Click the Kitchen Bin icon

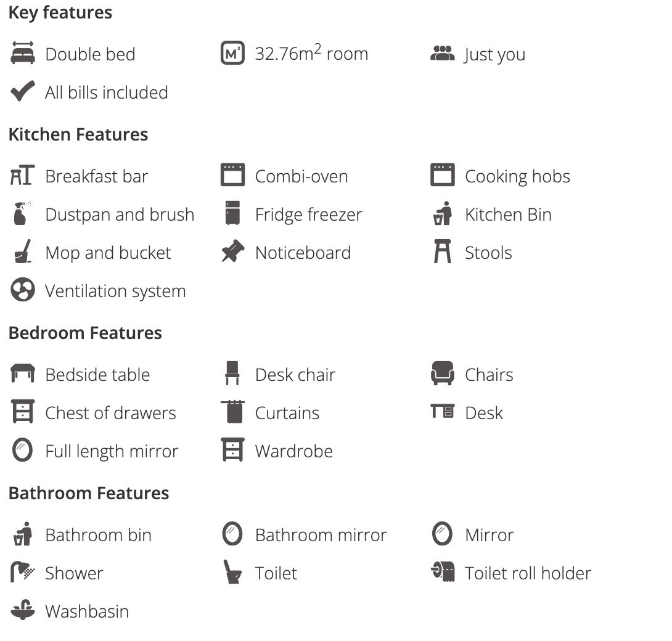pos(442,213)
